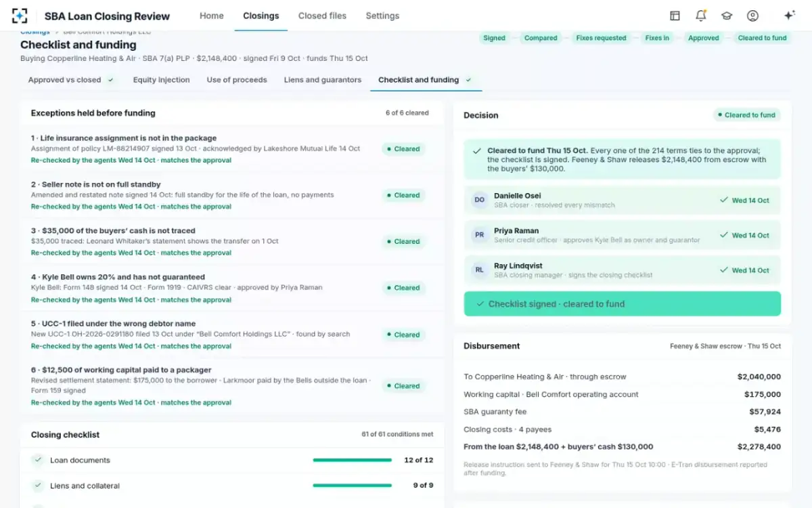Click Cleared badge for the seller note exception
812x508 pixels.
pyautogui.click(x=403, y=195)
